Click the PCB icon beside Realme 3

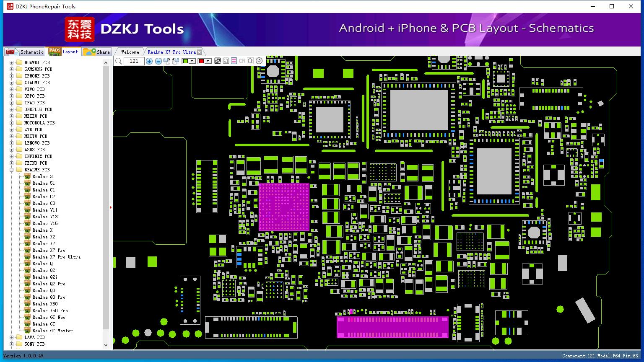[28, 176]
